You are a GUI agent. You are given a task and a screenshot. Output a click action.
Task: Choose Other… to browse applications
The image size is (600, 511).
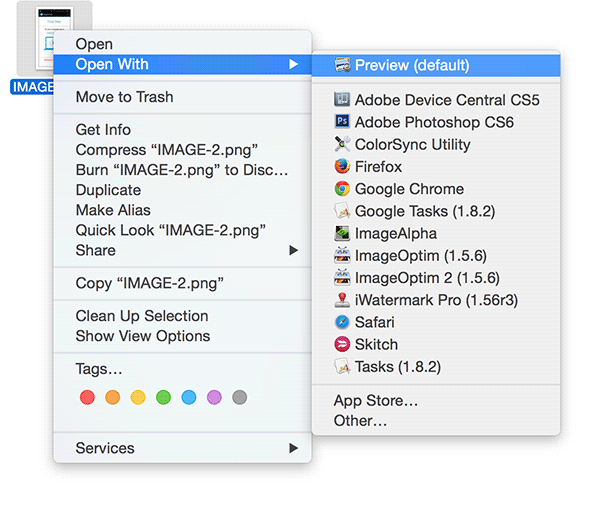[x=360, y=421]
